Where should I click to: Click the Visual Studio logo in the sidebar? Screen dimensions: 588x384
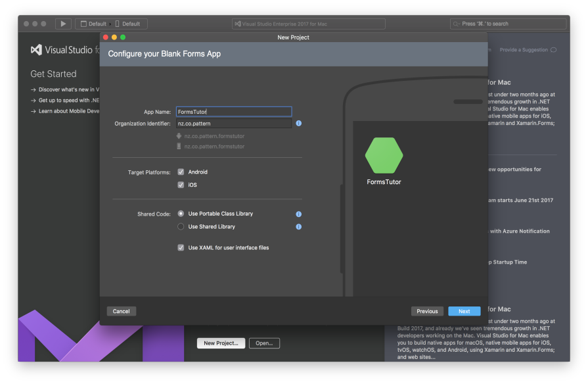(x=35, y=49)
